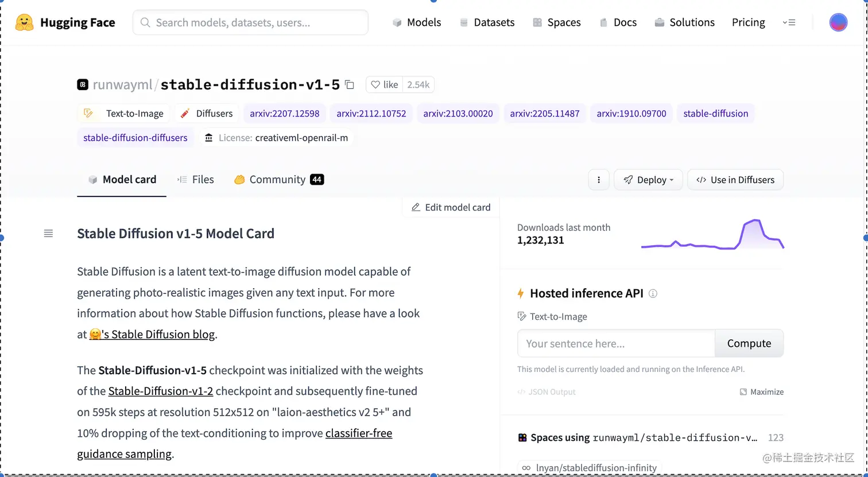Click the Diffusers tag
The image size is (868, 477).
tap(207, 113)
